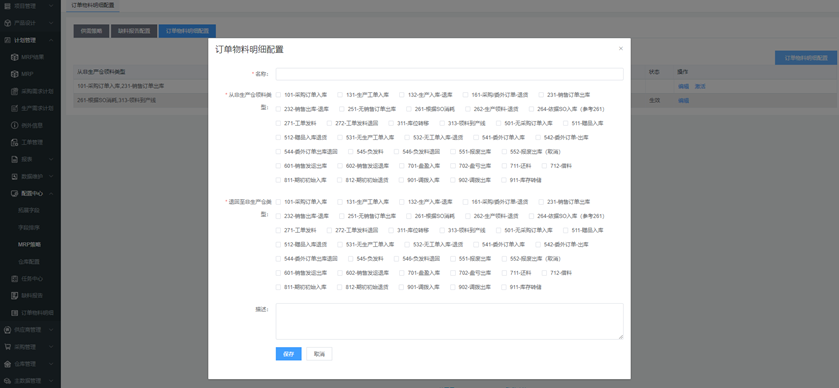Click the 主数据管理 sidebar icon
This screenshot has height=388, width=839.
tap(7, 381)
